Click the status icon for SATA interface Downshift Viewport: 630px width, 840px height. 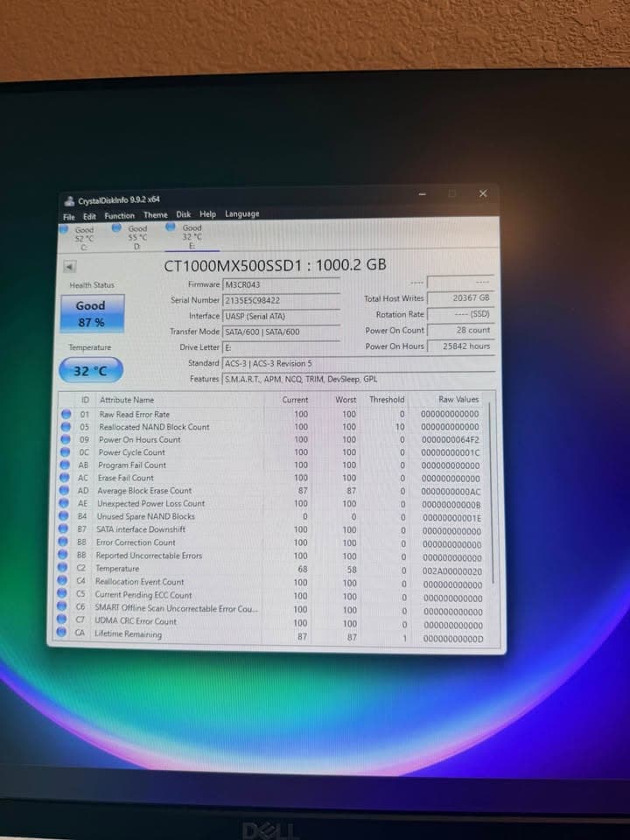point(63,529)
